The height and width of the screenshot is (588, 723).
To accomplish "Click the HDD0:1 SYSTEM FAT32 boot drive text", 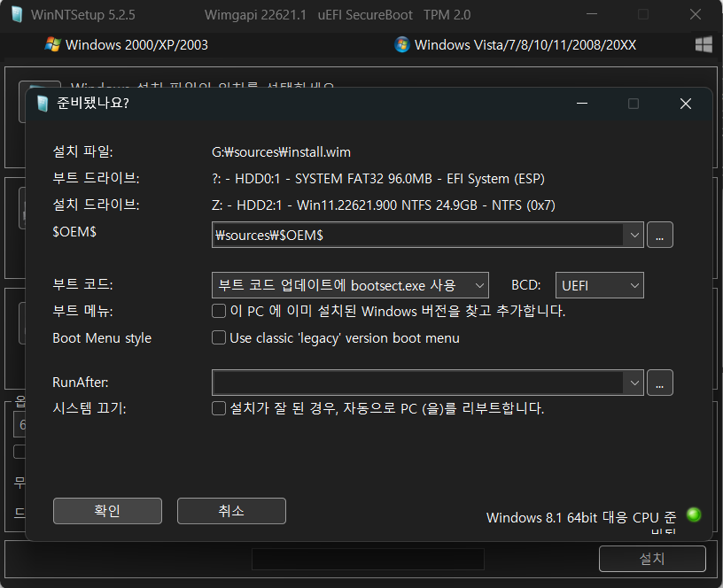I will (x=378, y=179).
